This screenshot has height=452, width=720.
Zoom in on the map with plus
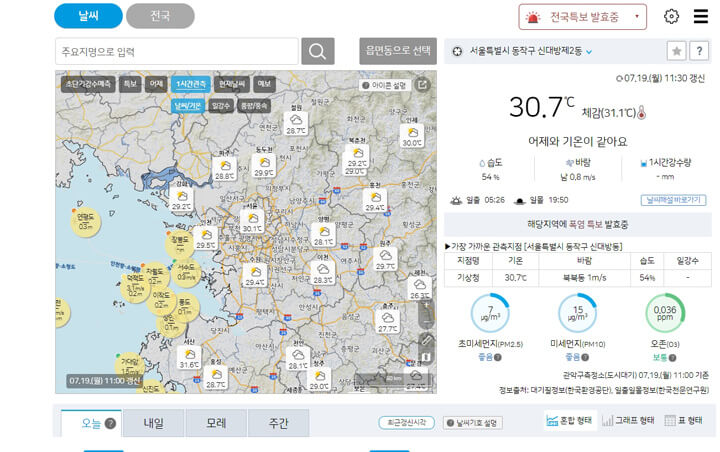[427, 305]
